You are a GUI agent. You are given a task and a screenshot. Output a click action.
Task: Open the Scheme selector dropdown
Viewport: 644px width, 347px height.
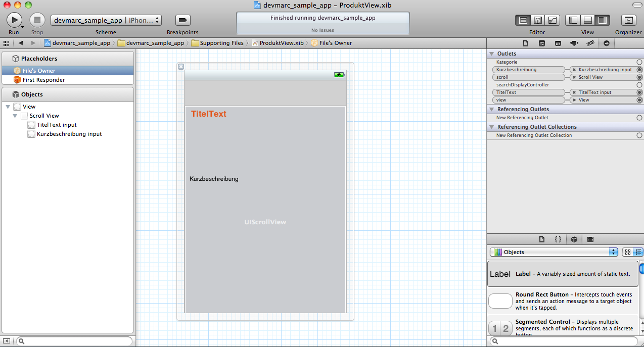106,20
